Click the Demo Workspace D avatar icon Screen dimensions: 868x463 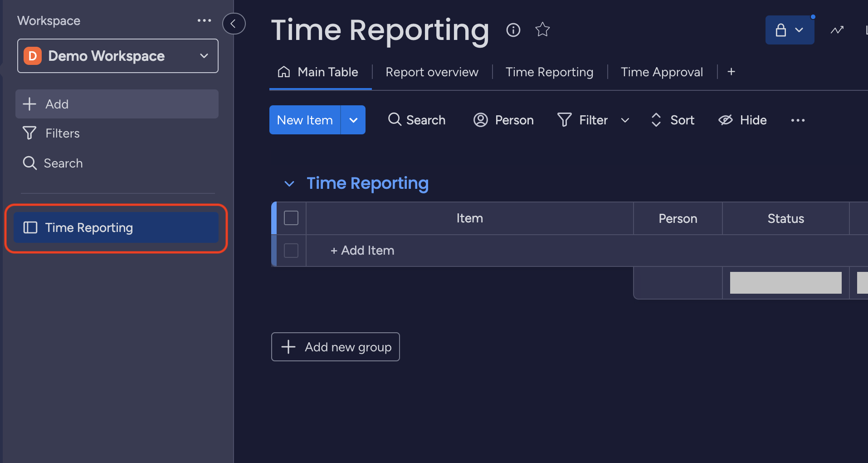33,56
